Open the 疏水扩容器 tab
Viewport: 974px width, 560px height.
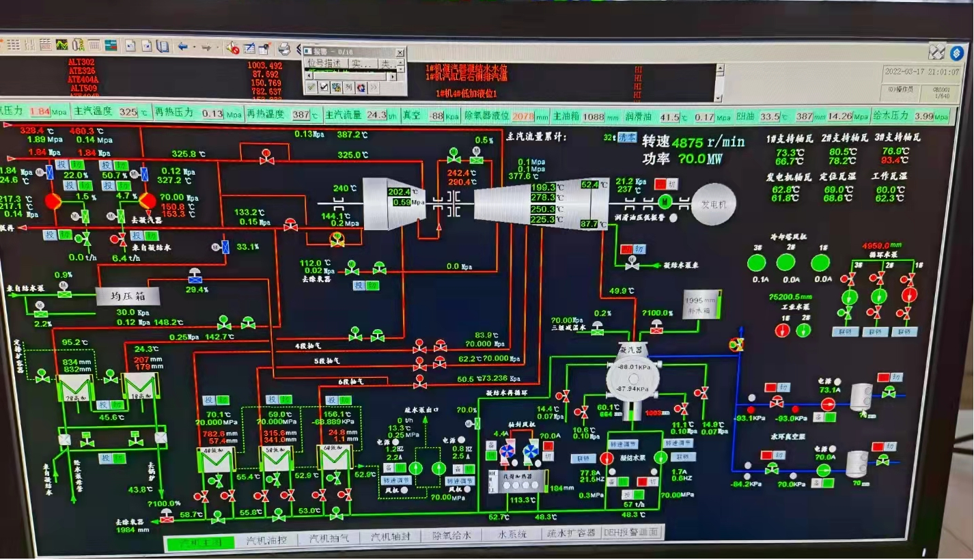571,533
